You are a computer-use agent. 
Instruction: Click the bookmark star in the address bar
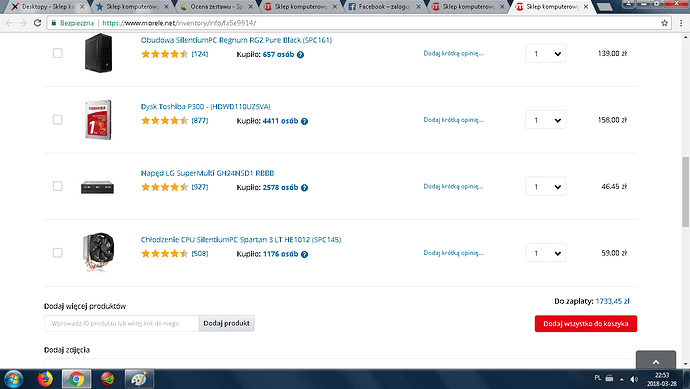point(664,23)
